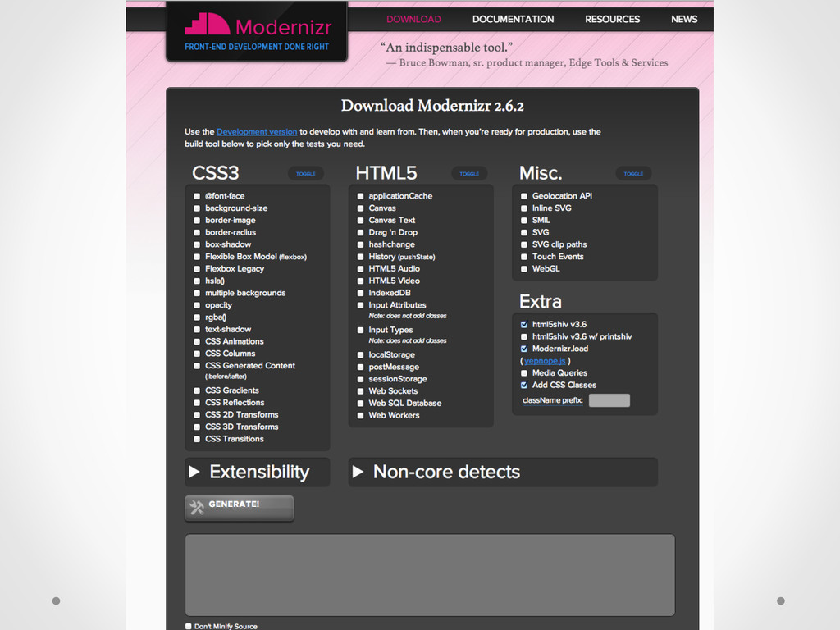Tick CSS Reflections checkbox
Screen dimensions: 840x630
[x=197, y=403]
